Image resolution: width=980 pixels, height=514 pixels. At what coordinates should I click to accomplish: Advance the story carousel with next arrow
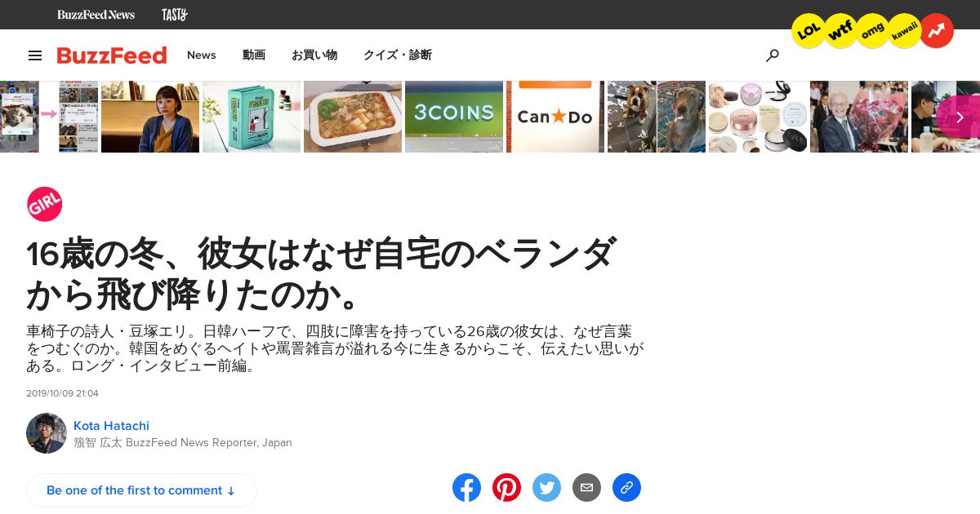(x=960, y=117)
